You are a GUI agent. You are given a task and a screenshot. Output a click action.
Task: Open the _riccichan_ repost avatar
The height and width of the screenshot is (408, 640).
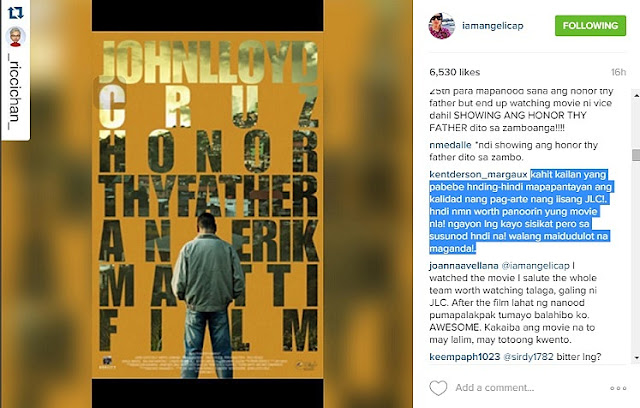tap(16, 37)
